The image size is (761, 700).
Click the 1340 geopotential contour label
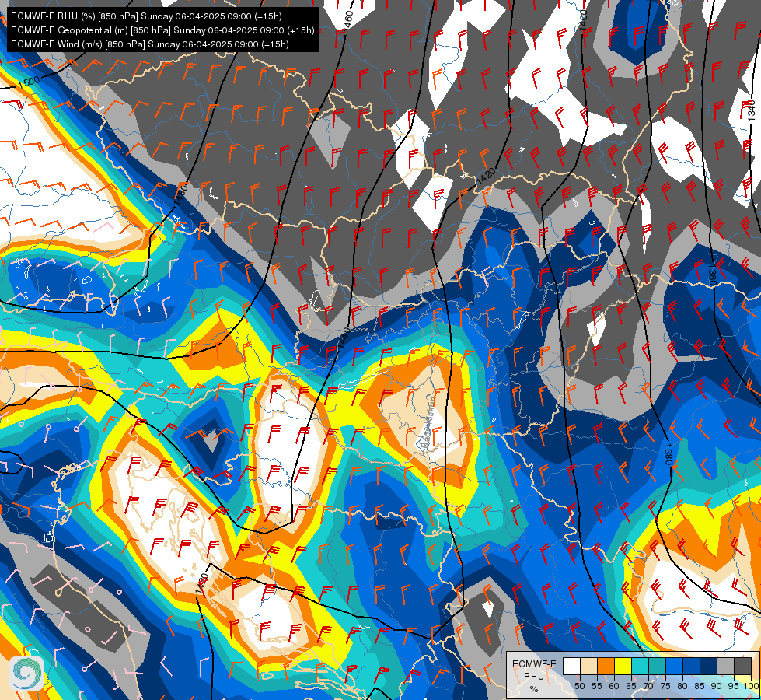[x=752, y=110]
